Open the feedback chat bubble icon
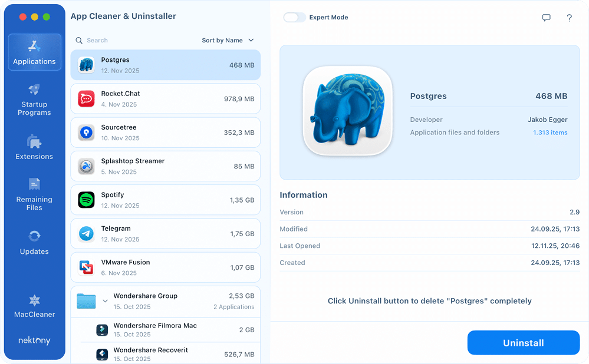This screenshot has height=364, width=589. click(546, 18)
